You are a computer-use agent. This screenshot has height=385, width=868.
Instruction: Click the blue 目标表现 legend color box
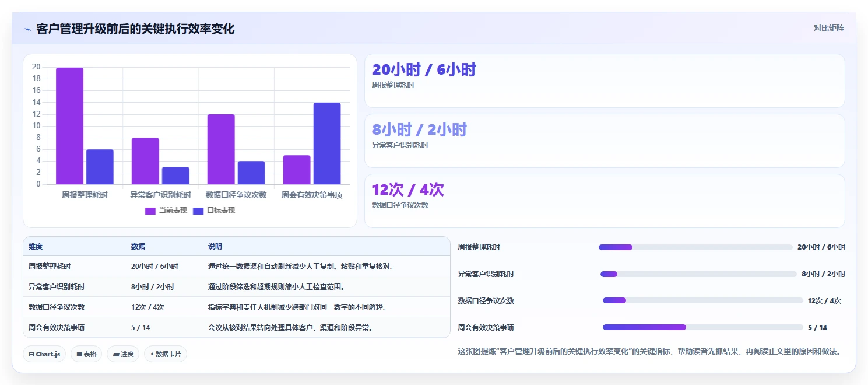tap(198, 211)
